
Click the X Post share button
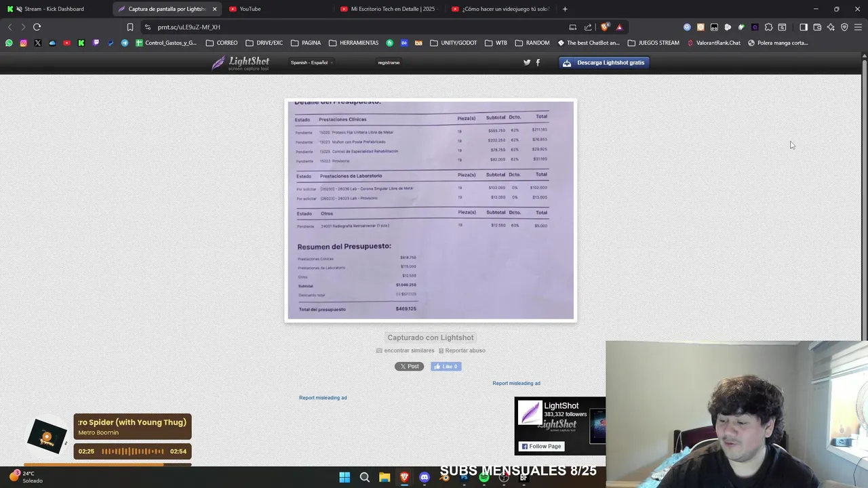(x=409, y=367)
